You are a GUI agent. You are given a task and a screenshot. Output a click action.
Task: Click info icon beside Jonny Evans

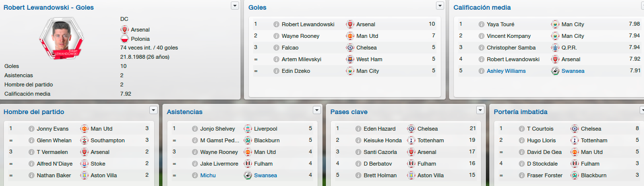(32, 129)
